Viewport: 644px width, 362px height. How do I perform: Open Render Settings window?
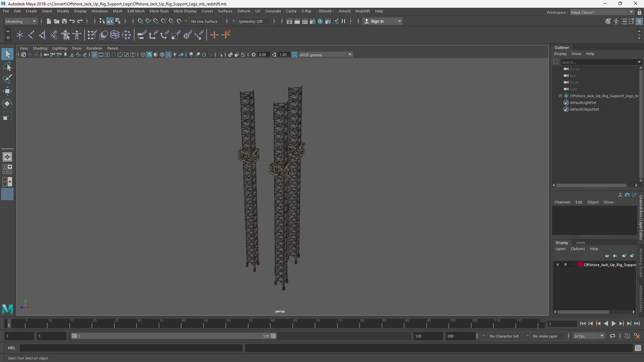(x=313, y=21)
